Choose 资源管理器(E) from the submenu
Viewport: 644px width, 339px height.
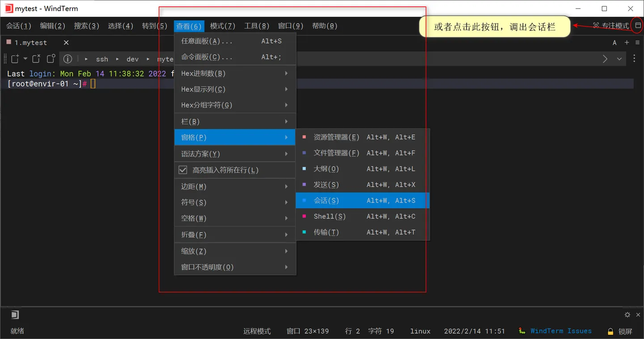pos(363,137)
